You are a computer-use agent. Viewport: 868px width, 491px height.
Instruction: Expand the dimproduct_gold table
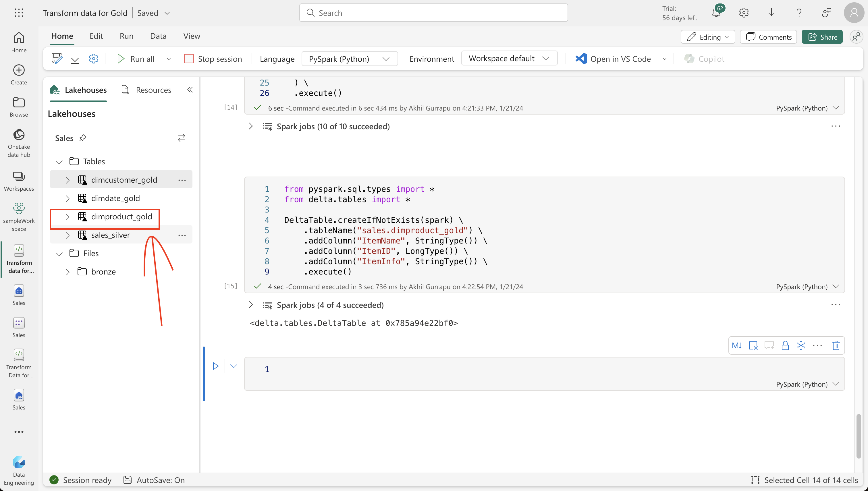tap(67, 217)
